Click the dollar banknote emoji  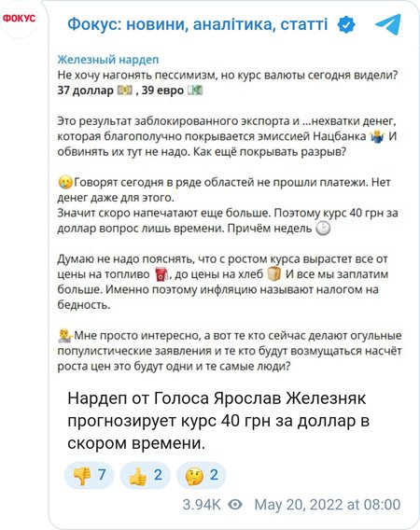tap(124, 91)
